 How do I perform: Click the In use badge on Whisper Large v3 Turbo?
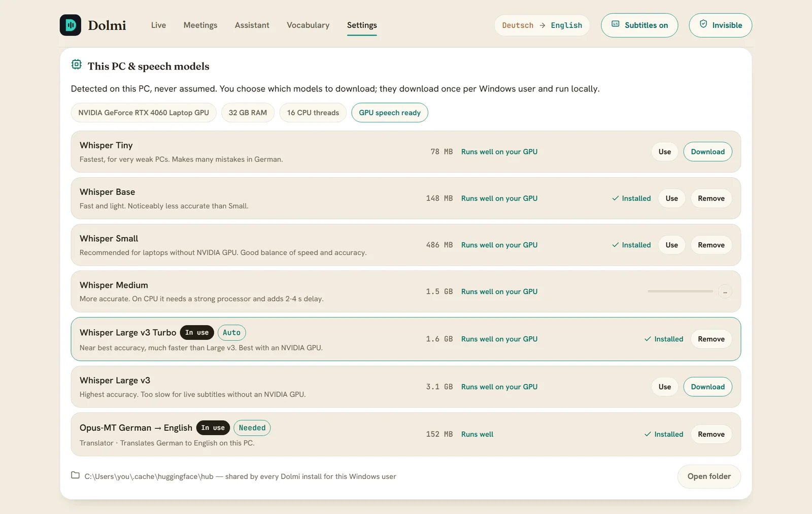pos(197,333)
